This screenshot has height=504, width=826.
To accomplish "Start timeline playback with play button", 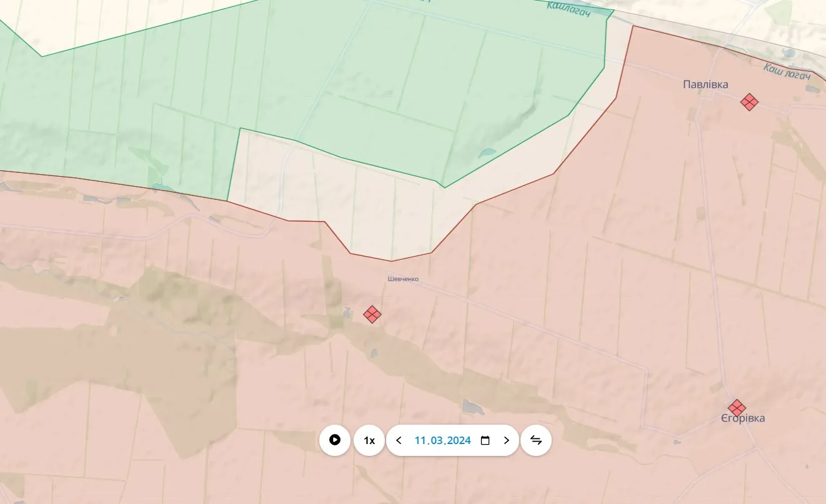I will pos(335,440).
